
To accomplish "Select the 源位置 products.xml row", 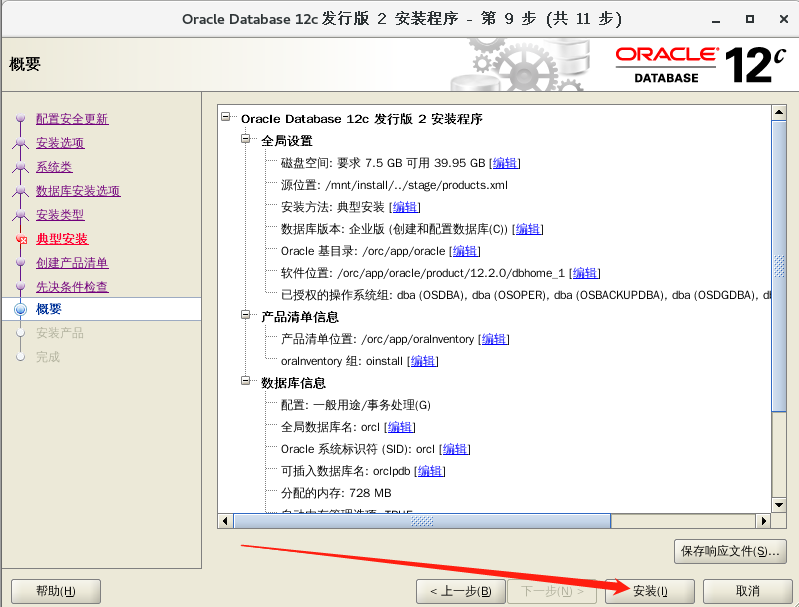I will click(x=394, y=185).
